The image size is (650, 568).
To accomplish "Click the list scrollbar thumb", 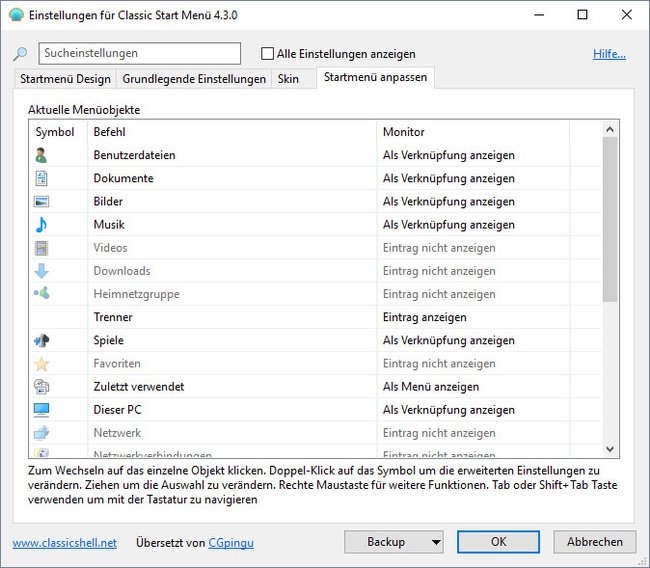I will 610,220.
